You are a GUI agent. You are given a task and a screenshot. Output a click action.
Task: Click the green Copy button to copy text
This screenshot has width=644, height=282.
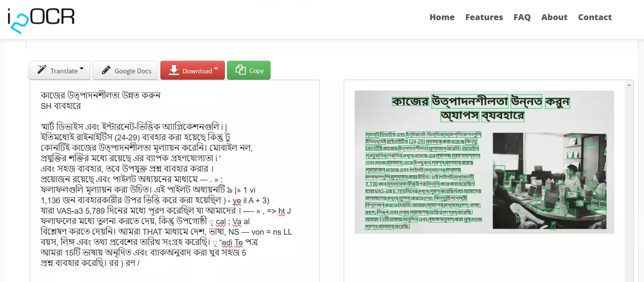[249, 70]
